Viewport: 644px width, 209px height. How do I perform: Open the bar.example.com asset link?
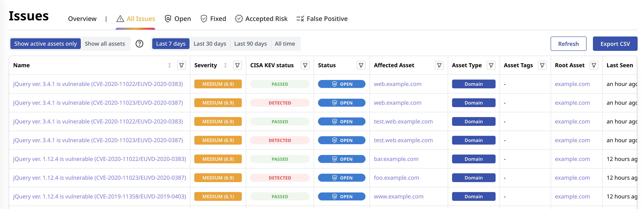pos(396,159)
